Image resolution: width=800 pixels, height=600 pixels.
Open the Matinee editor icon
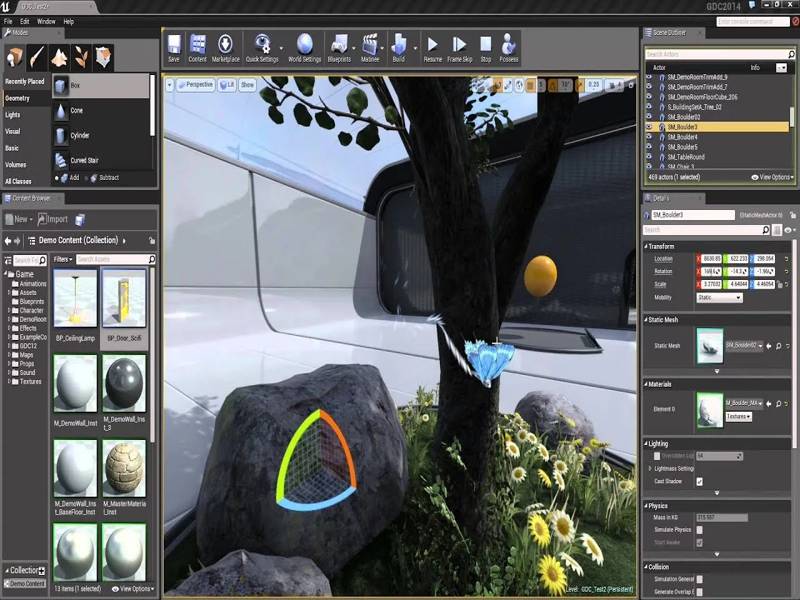click(372, 46)
